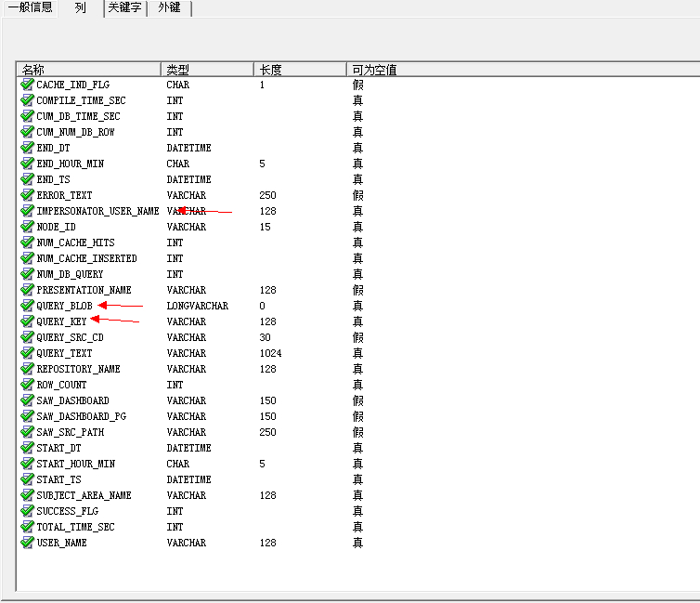Click the NUM_CACHE_HITS column icon
700x603 pixels.
coord(27,243)
